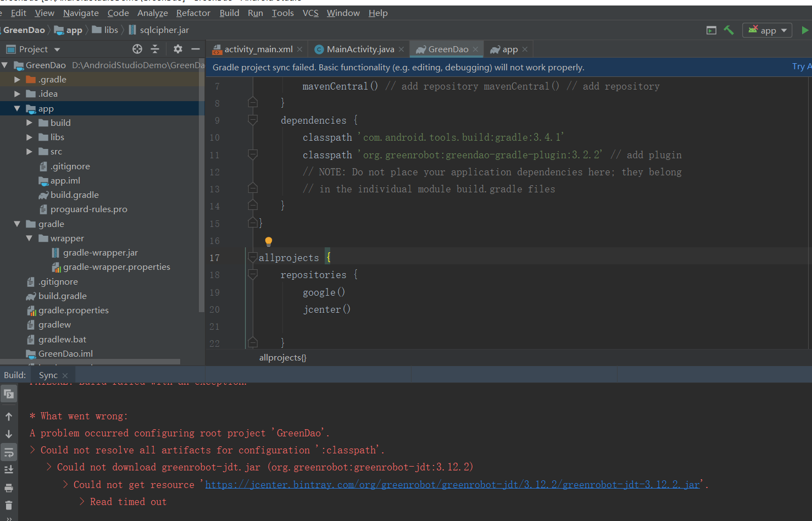
Task: Open the Refactor menu
Action: 193,13
